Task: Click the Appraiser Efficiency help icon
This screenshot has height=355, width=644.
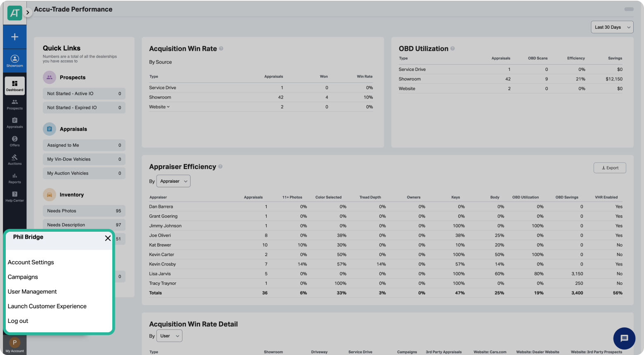Action: point(220,167)
